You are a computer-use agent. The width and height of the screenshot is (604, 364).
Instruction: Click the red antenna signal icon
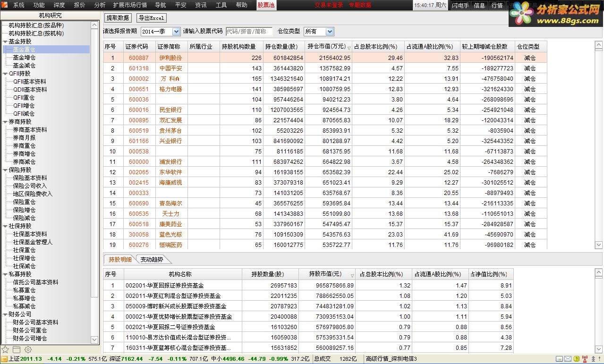coord(584,359)
